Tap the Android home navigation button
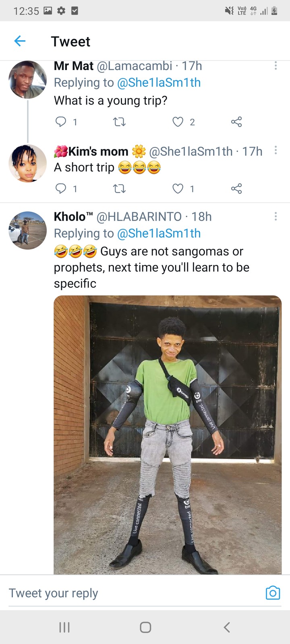290x644 pixels. (145, 627)
